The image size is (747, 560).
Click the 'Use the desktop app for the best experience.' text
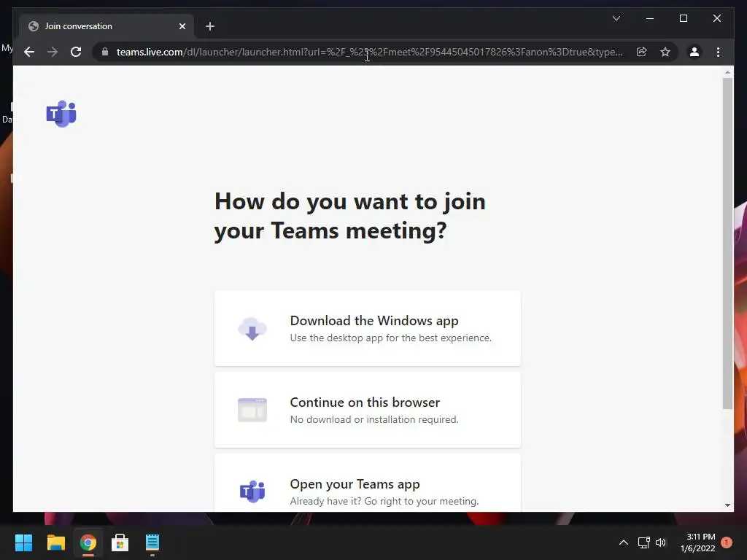point(391,338)
